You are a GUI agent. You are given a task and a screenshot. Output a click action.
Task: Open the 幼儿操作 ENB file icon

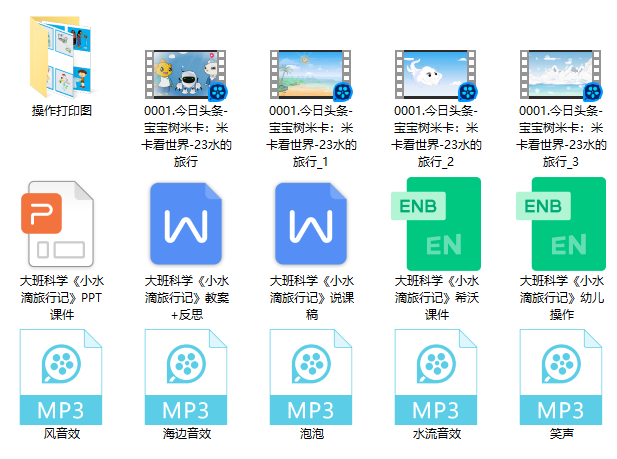point(561,224)
